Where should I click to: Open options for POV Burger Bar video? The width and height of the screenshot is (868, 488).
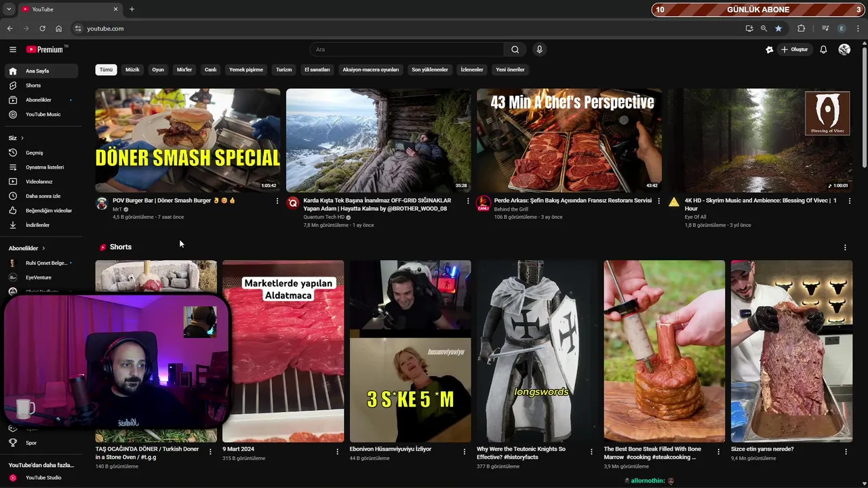click(x=277, y=201)
